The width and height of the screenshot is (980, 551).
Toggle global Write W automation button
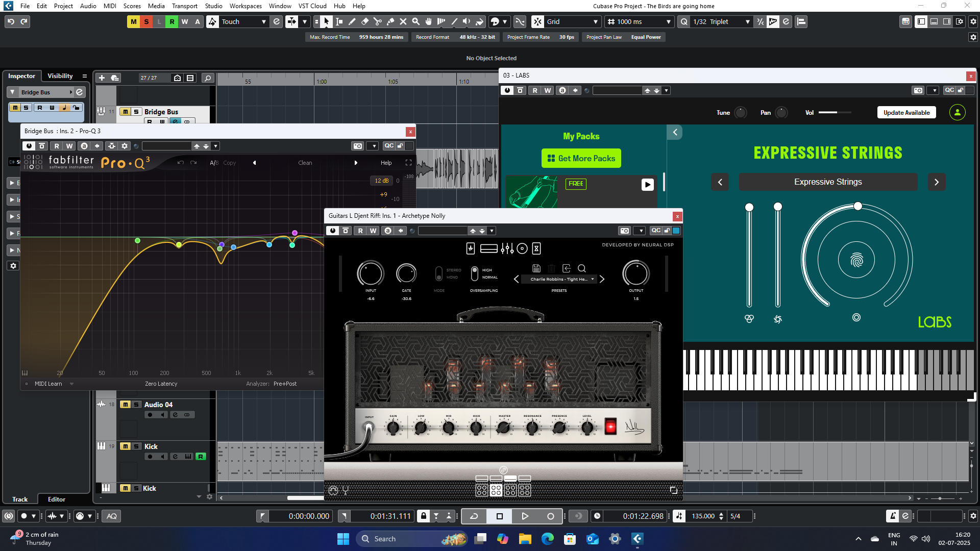pyautogui.click(x=185, y=21)
